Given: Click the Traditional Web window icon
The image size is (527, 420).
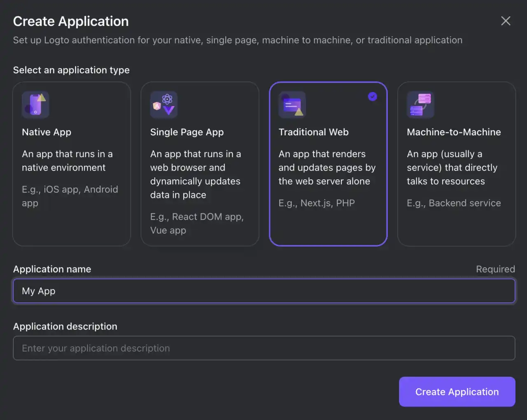Looking at the screenshot, I should (x=292, y=104).
